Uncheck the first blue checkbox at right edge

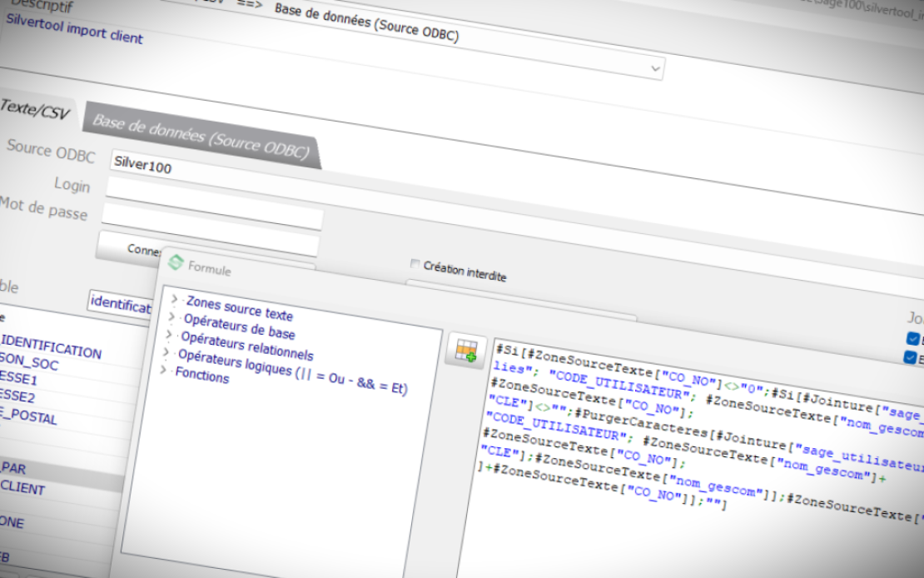pyautogui.click(x=912, y=339)
